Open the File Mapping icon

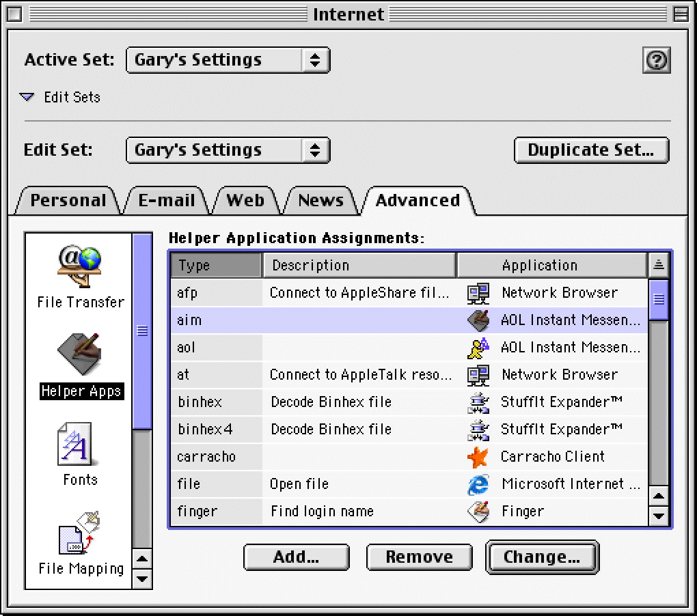pyautogui.click(x=79, y=533)
